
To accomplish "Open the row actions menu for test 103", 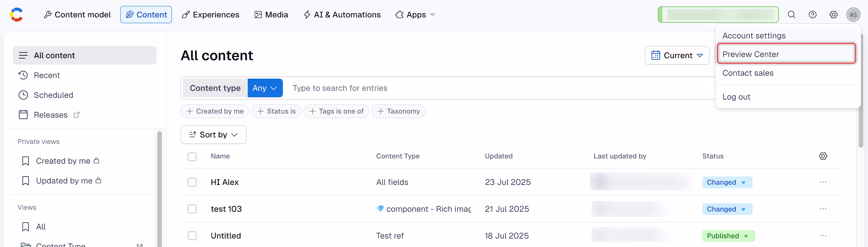I will tap(823, 209).
